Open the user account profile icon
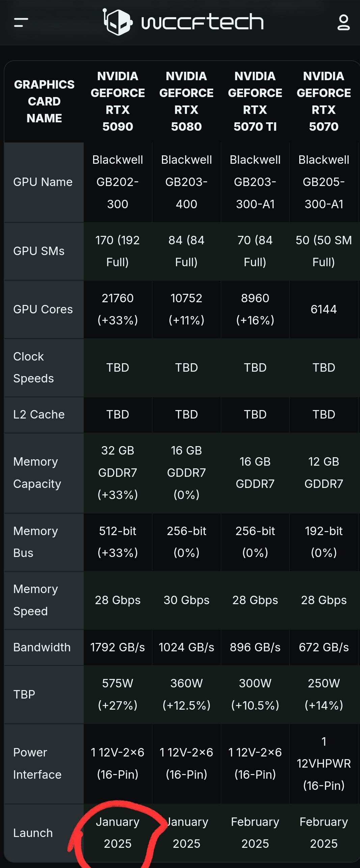Screen dimensions: 360x868 tap(343, 23)
